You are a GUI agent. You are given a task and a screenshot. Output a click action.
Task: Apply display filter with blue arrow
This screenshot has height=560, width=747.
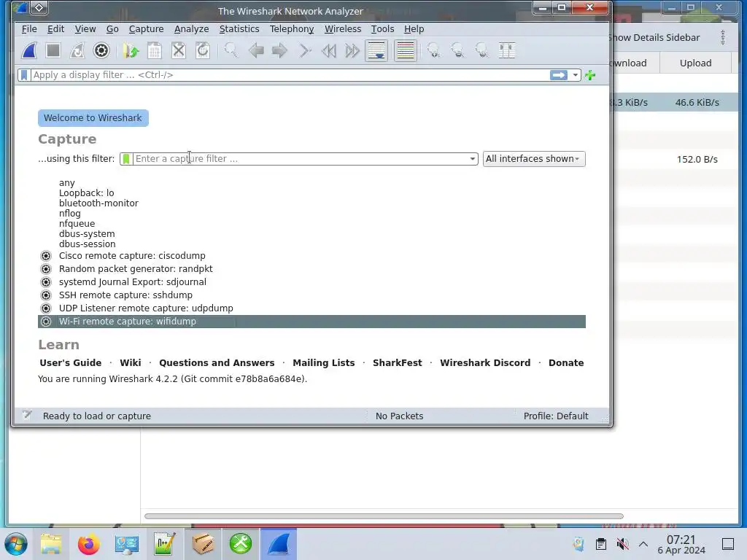pyautogui.click(x=558, y=75)
